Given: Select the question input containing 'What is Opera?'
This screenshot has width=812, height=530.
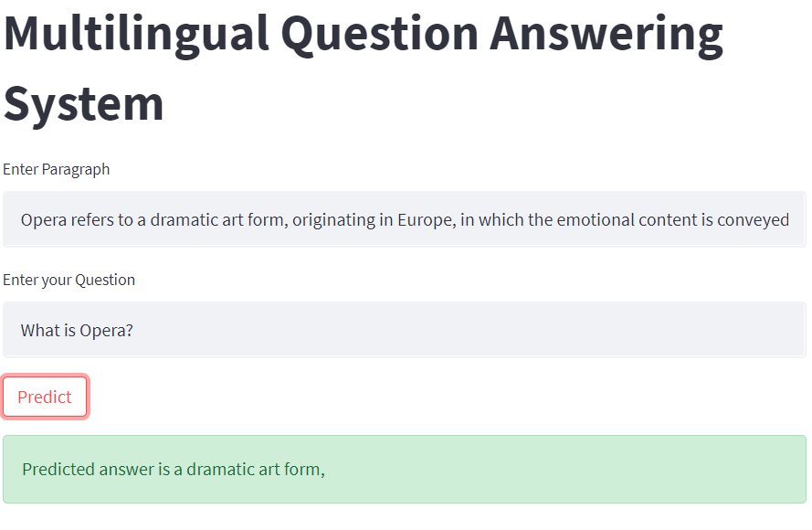Looking at the screenshot, I should [402, 329].
